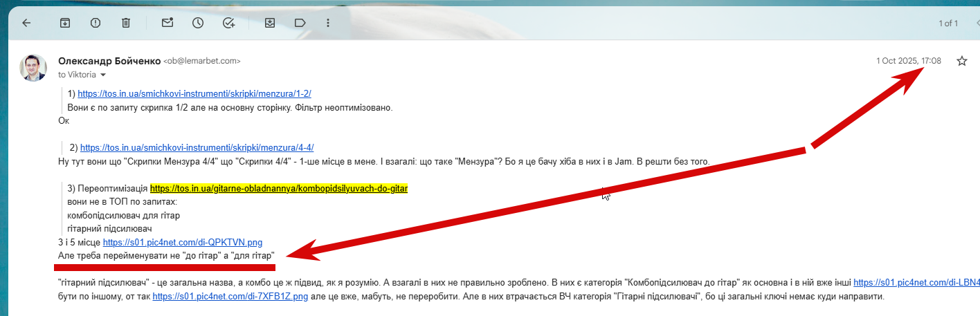The height and width of the screenshot is (316, 980).
Task: Open the skripki menzura 4-4 link
Action: point(197,147)
